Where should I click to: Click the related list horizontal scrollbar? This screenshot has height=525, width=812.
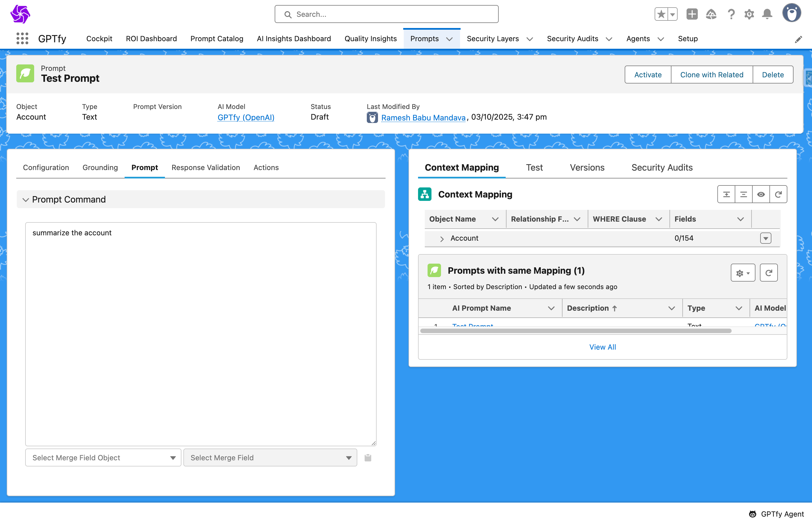575,331
